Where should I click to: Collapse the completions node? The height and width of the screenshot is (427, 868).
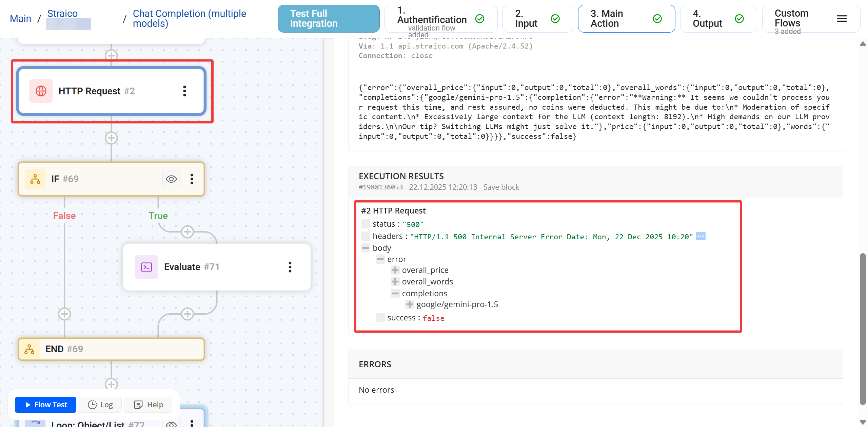click(x=395, y=293)
